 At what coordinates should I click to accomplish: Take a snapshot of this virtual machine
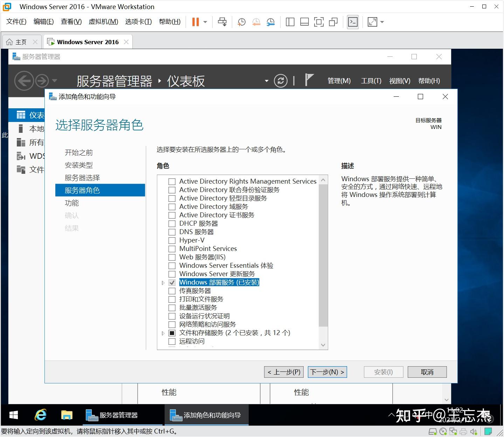[241, 22]
